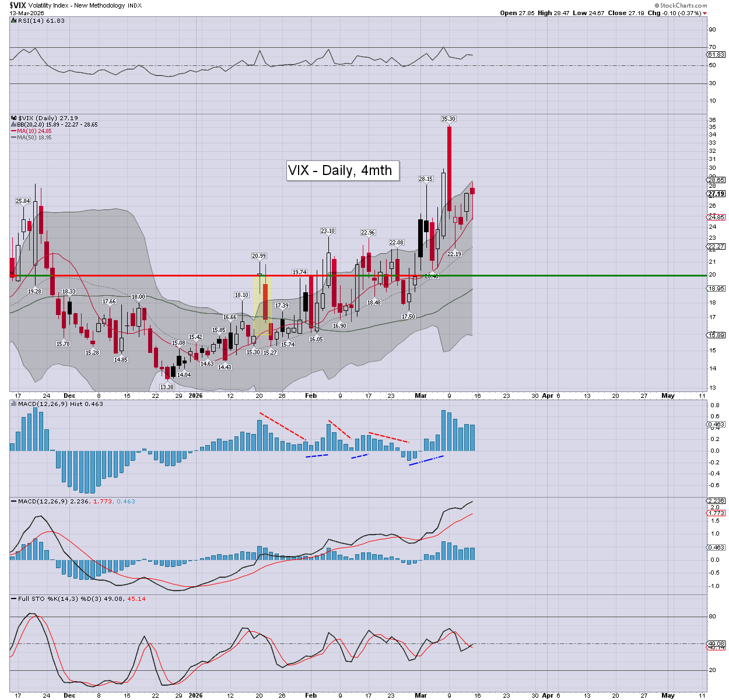Click the 'VIX - Daily, 4mth' annotation box
The width and height of the screenshot is (729, 700).
pyautogui.click(x=342, y=170)
